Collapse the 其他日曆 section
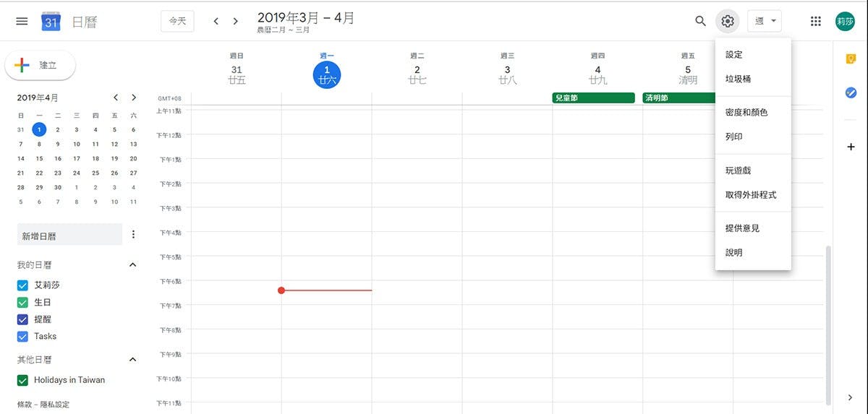 (132, 359)
